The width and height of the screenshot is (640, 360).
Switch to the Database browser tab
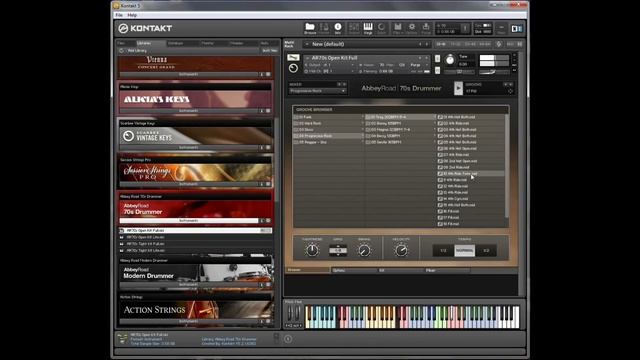click(176, 43)
